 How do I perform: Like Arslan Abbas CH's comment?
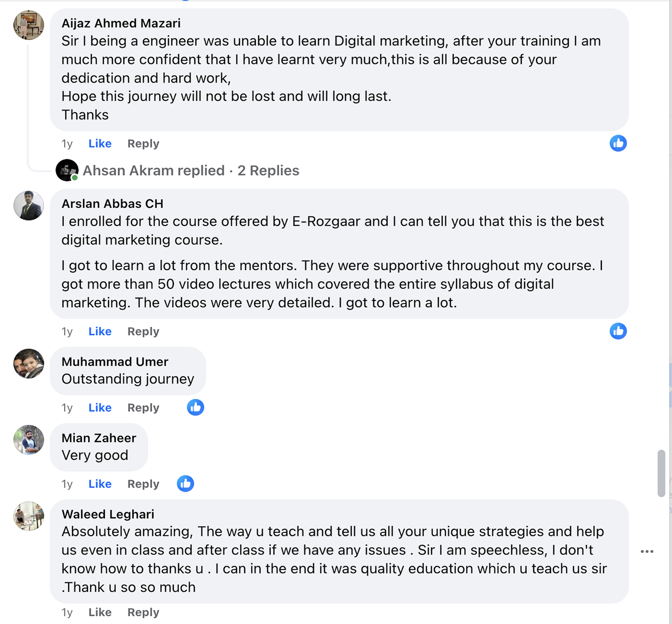[x=100, y=331]
